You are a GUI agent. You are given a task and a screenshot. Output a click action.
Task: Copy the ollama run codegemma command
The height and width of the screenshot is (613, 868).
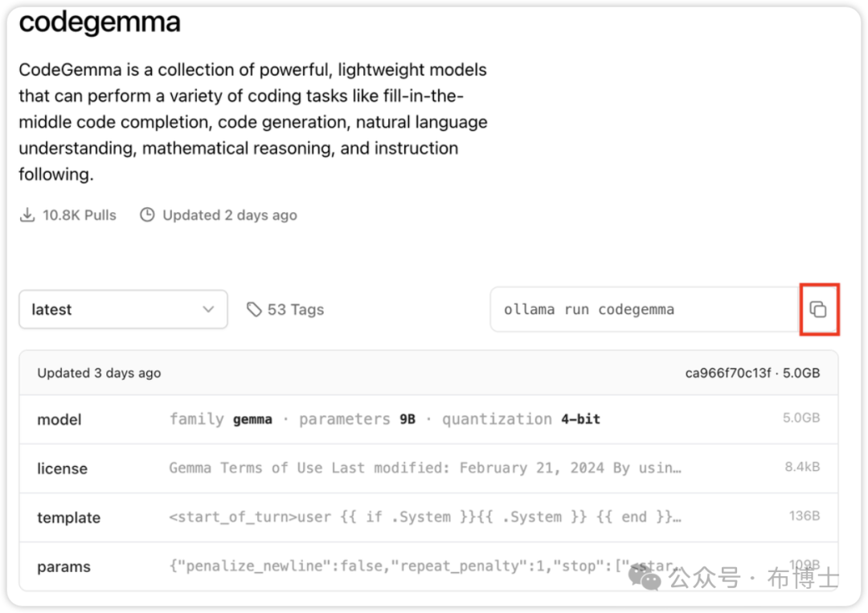[818, 309]
